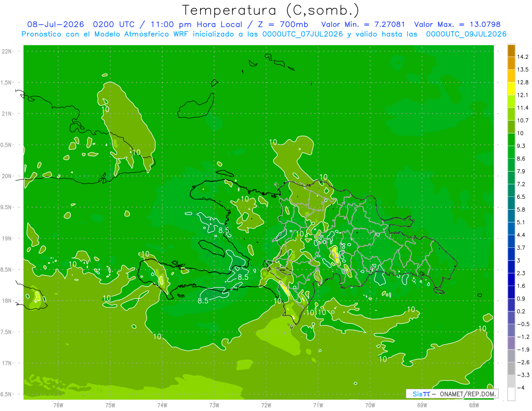Click latitude axis label "21N"
Image resolution: width=532 pixels, height=411 pixels.
click(x=7, y=114)
